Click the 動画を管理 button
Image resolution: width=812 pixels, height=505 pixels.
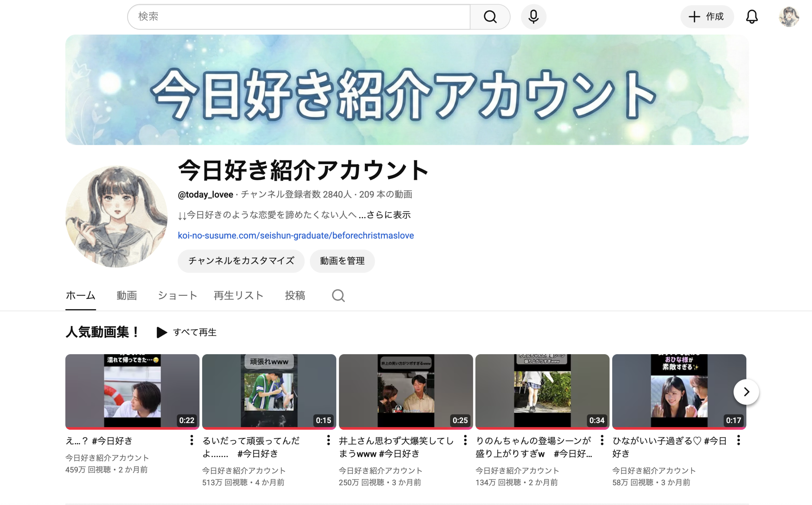tap(342, 261)
